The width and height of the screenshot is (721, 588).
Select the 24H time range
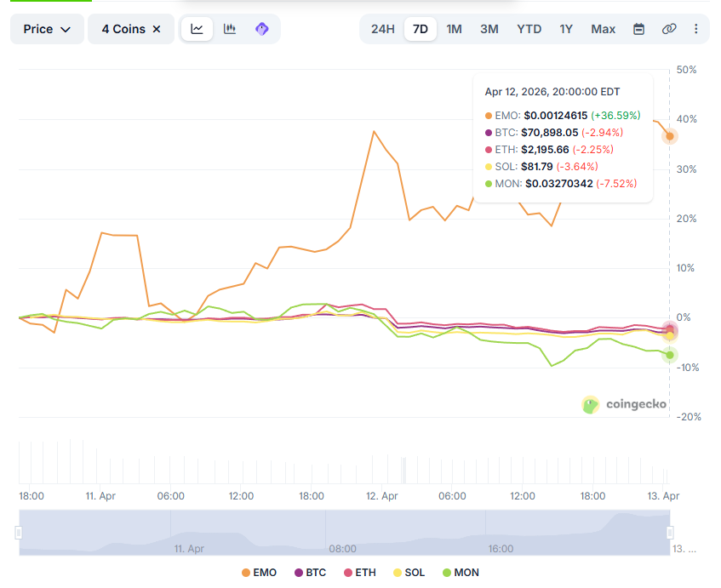(x=382, y=29)
